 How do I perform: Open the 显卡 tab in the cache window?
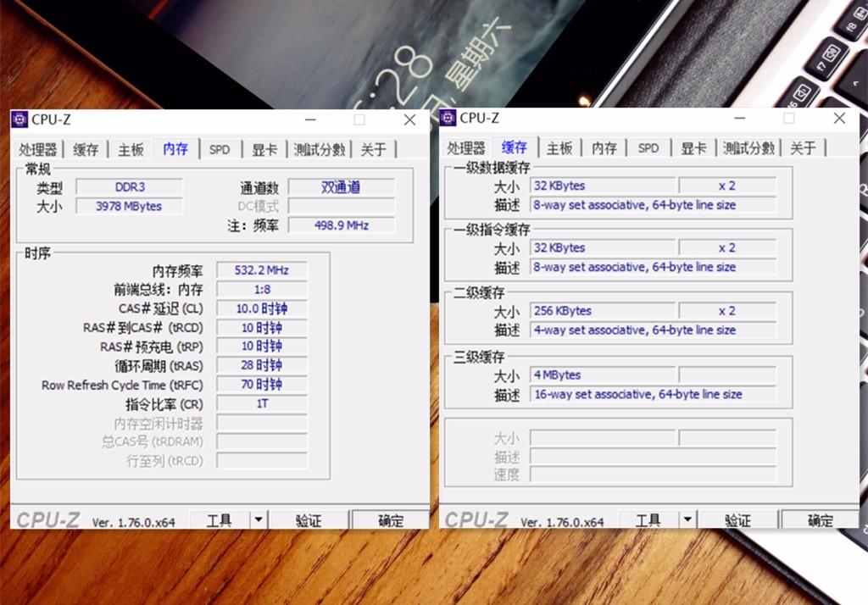pyautogui.click(x=693, y=148)
